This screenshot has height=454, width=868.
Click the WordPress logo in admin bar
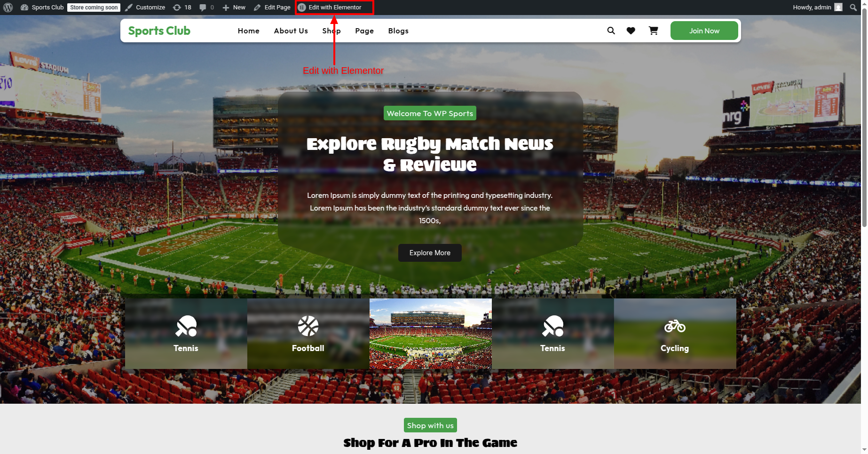coord(8,8)
